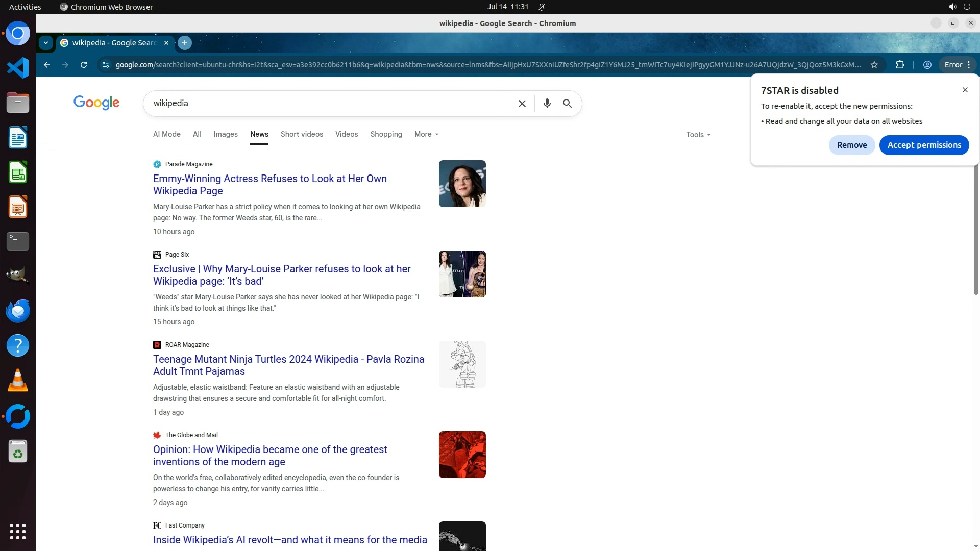Click the voice search microphone icon
The width and height of the screenshot is (980, 551).
tap(547, 104)
